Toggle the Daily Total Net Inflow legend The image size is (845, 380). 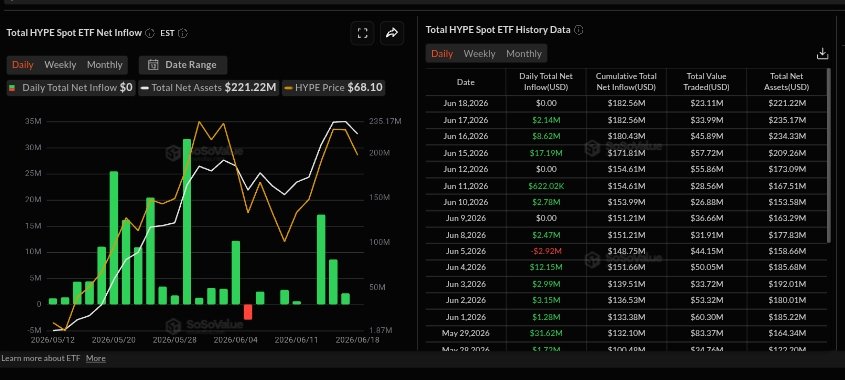71,88
